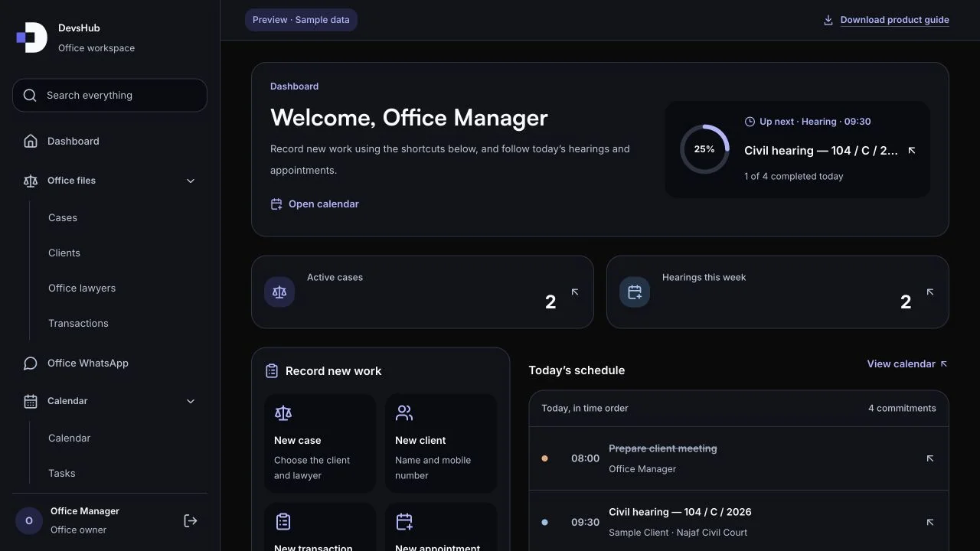Click the Civil hearing — 104 / C / 2026 title
Screen dimensions: 980x551
point(680,512)
